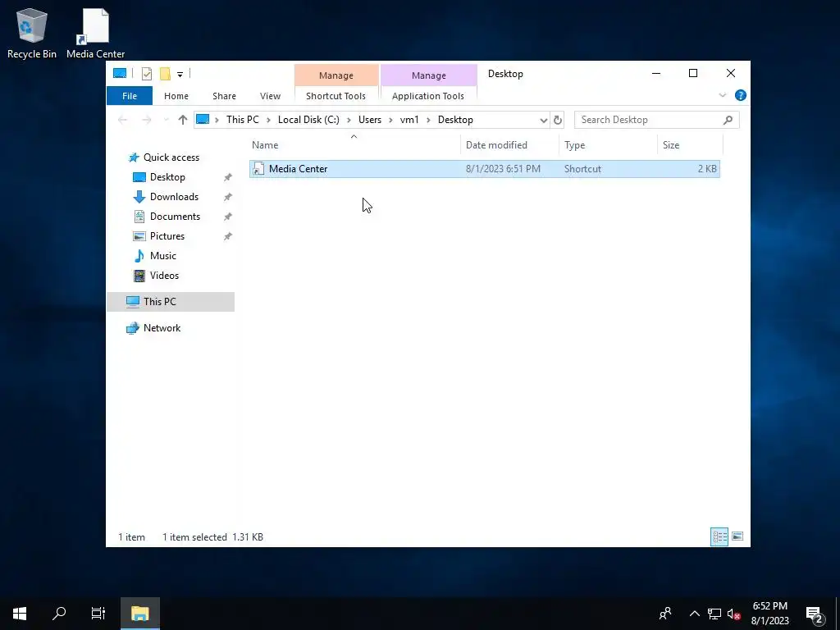The height and width of the screenshot is (630, 840).
Task: Switch to the View ribbon tab
Action: (270, 96)
